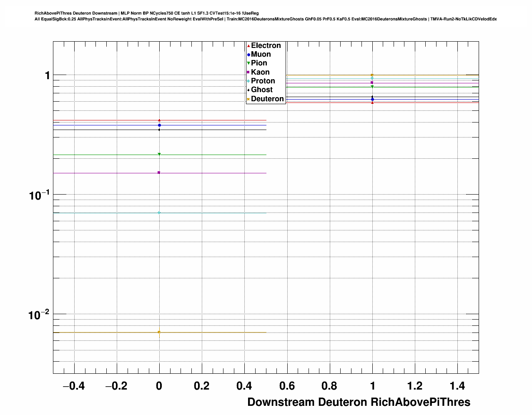The height and width of the screenshot is (415, 532).
Task: Click the red Electron triangle in legend
Action: coord(248,46)
